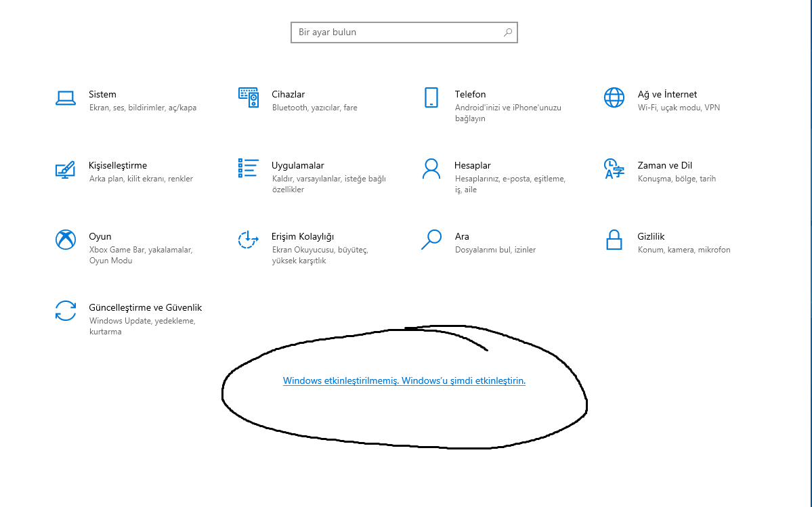Open the Ara category title
This screenshot has height=507, width=812.
[462, 236]
